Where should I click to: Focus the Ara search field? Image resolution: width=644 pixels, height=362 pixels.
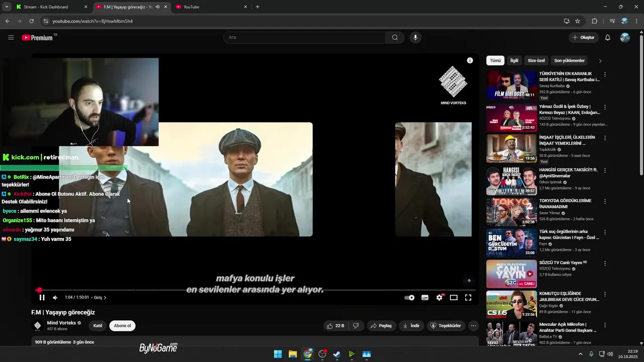(304, 37)
